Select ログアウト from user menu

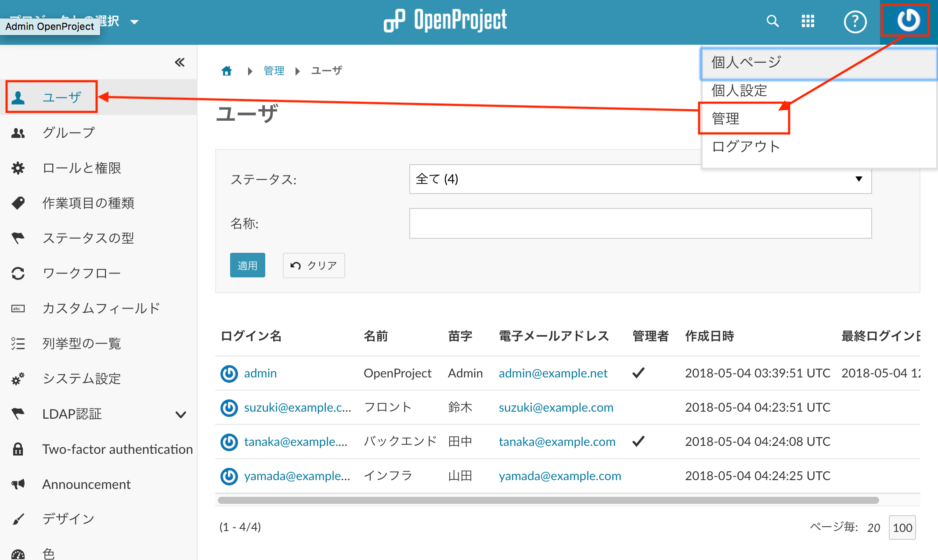[746, 146]
